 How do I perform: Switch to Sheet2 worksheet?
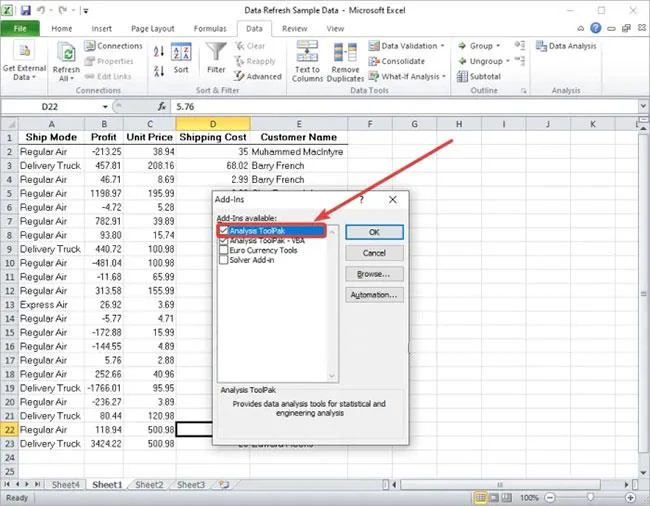tap(149, 484)
